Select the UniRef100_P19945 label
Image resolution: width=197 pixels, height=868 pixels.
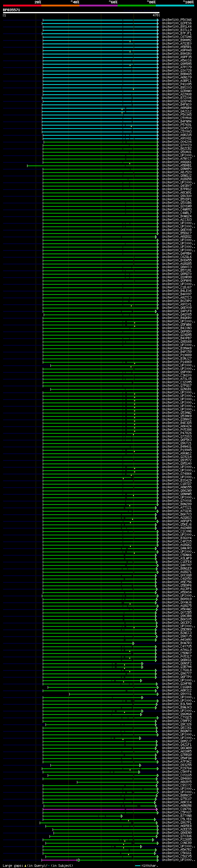(177, 450)
